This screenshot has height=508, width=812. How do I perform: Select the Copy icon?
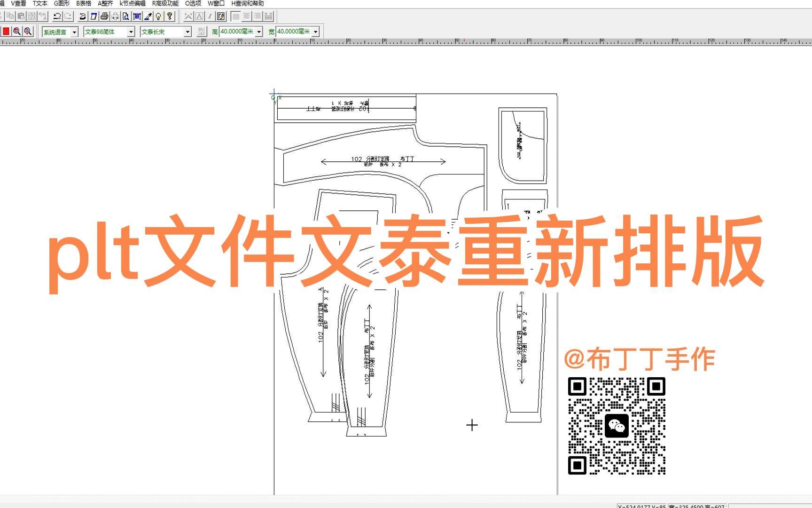tap(10, 16)
